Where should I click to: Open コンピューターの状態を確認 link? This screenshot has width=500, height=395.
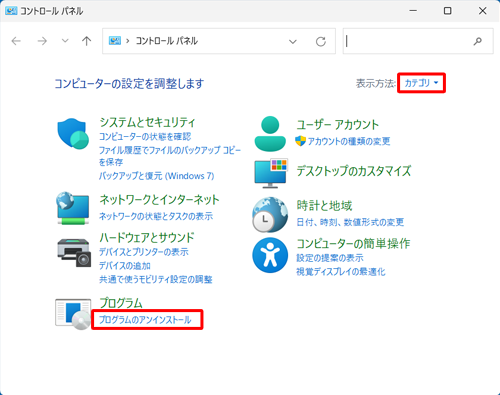pos(145,137)
